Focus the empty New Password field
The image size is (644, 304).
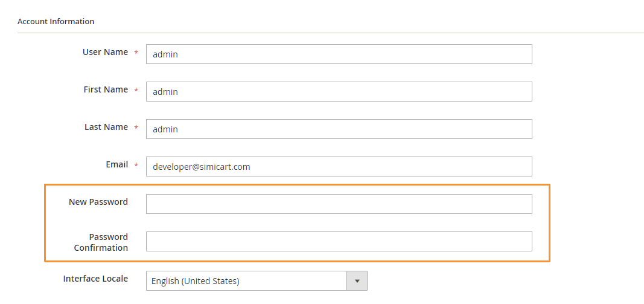pos(339,204)
